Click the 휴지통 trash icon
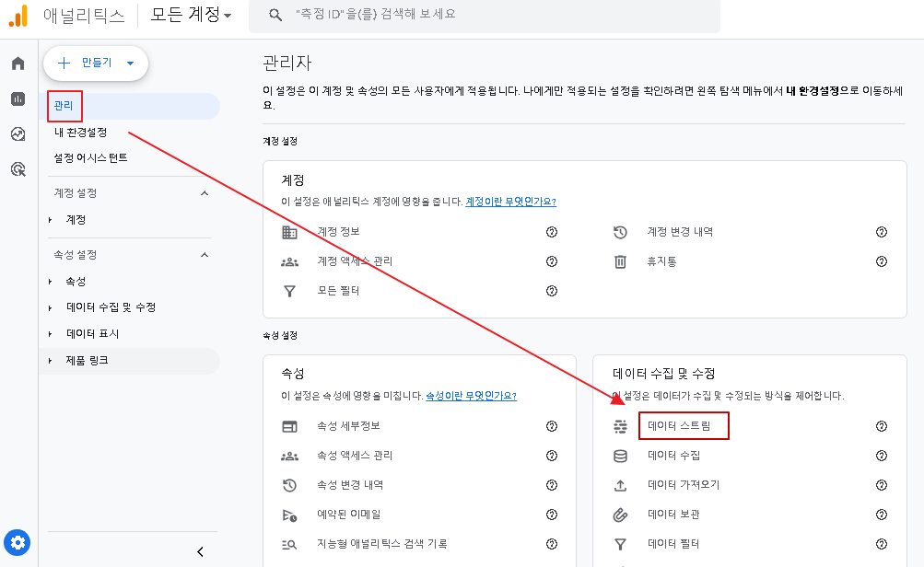 [620, 261]
